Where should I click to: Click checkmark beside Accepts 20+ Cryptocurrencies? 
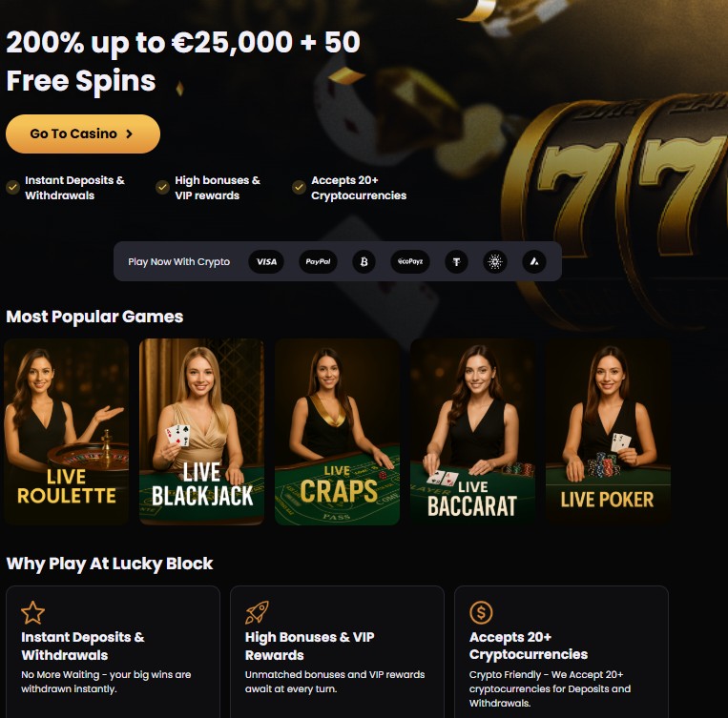[299, 188]
